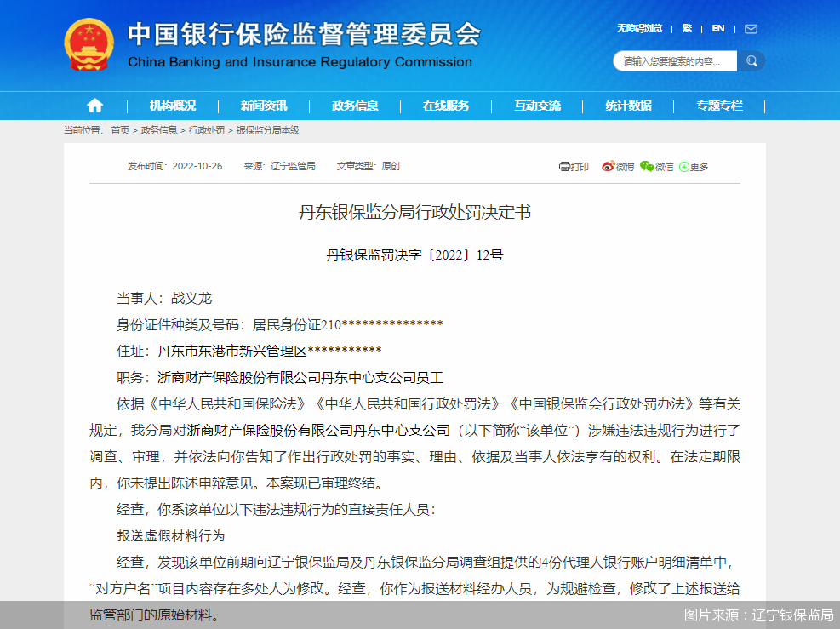Open the mail envelope icon
840x629 pixels.
point(751,29)
